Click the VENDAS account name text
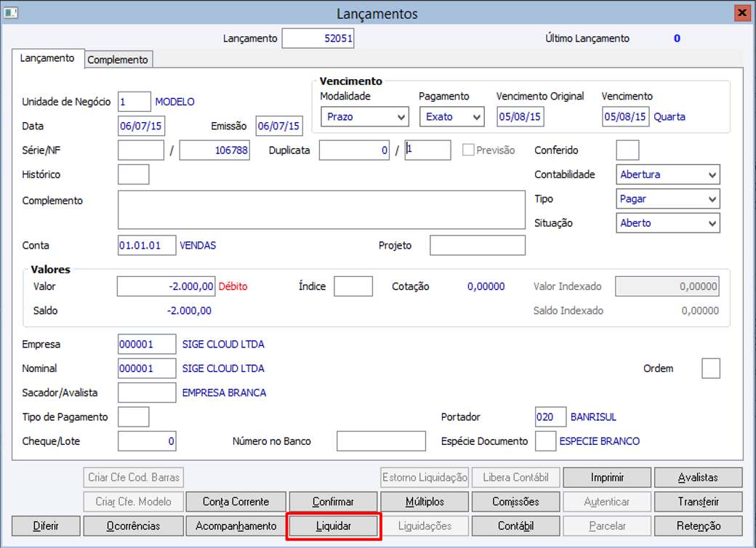Viewport: 756px width, 548px height. [x=198, y=246]
